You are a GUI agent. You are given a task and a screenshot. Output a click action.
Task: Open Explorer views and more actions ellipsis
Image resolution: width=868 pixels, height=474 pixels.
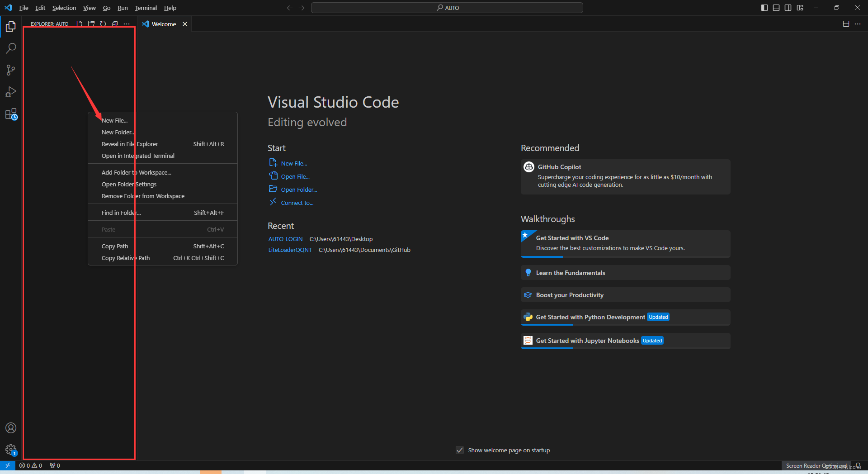tap(127, 24)
